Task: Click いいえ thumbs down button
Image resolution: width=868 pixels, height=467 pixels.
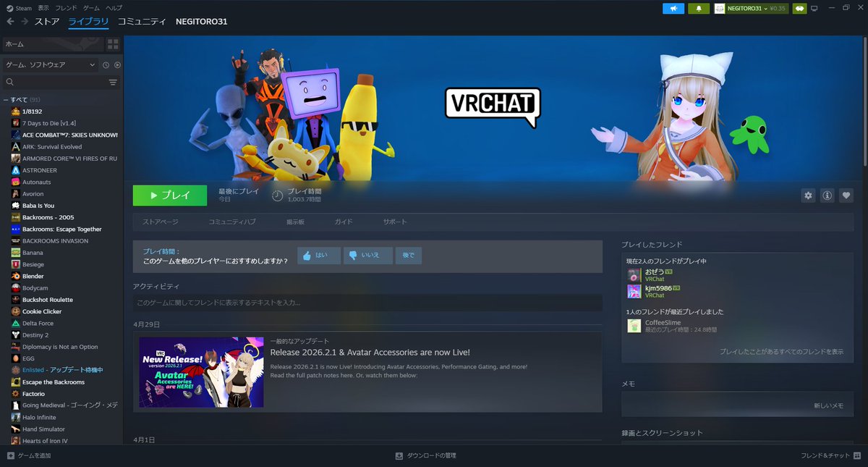Action: (368, 255)
